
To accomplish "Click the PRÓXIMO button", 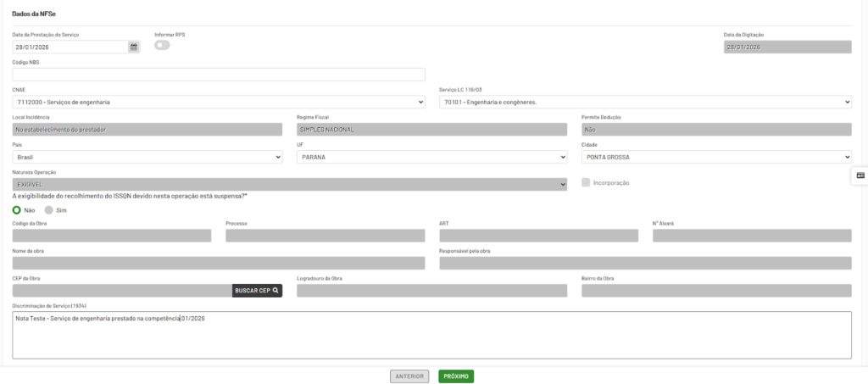I will (x=456, y=376).
